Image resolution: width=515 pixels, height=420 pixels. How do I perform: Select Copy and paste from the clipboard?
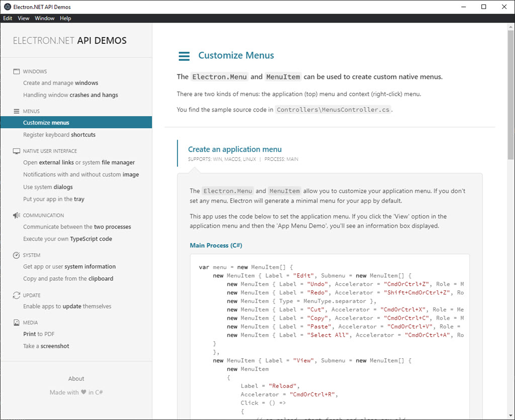pyautogui.click(x=69, y=278)
